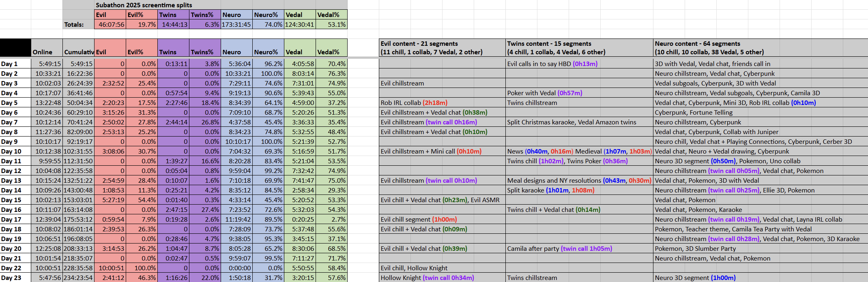Click Day 13 Vedal time 7:41:47
The height and width of the screenshot is (282, 868).
[x=300, y=180]
